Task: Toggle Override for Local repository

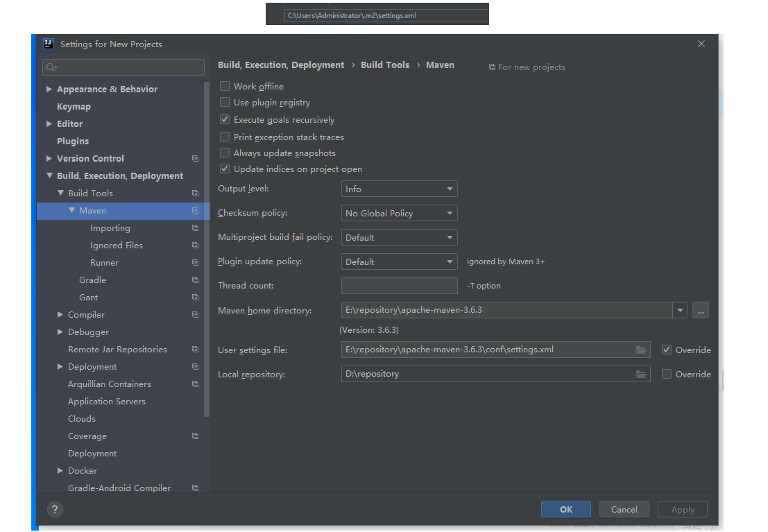Action: click(667, 375)
